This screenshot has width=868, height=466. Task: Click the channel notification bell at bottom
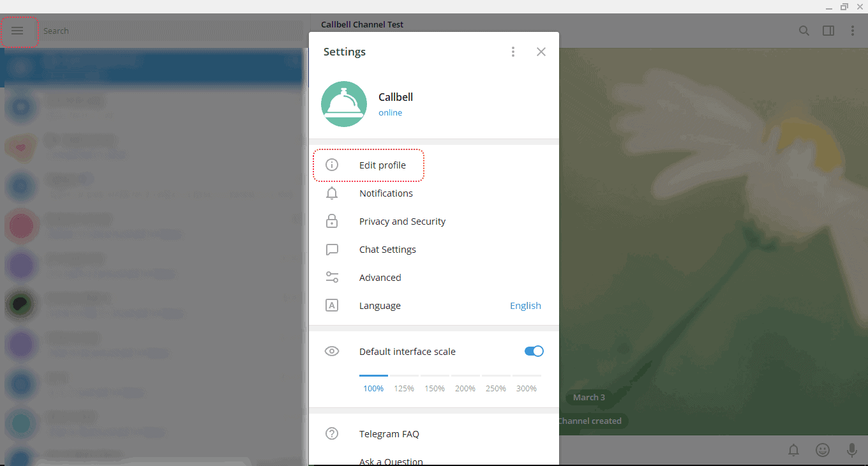click(x=793, y=450)
